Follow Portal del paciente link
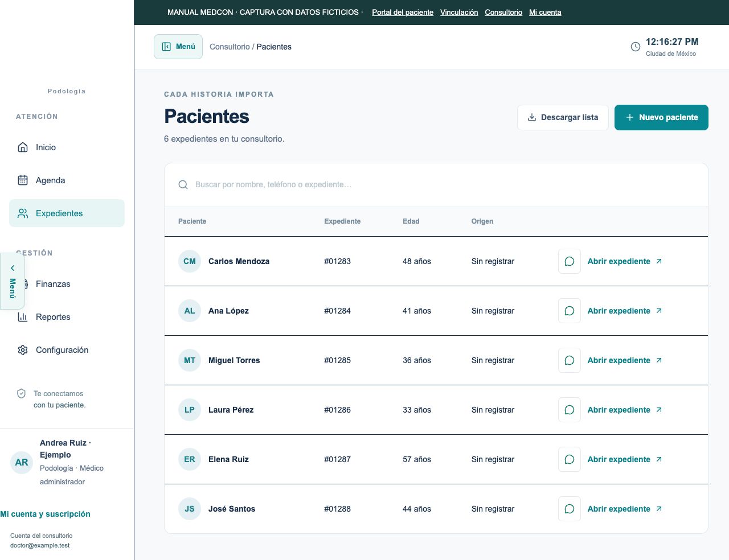729x560 pixels. pyautogui.click(x=403, y=13)
